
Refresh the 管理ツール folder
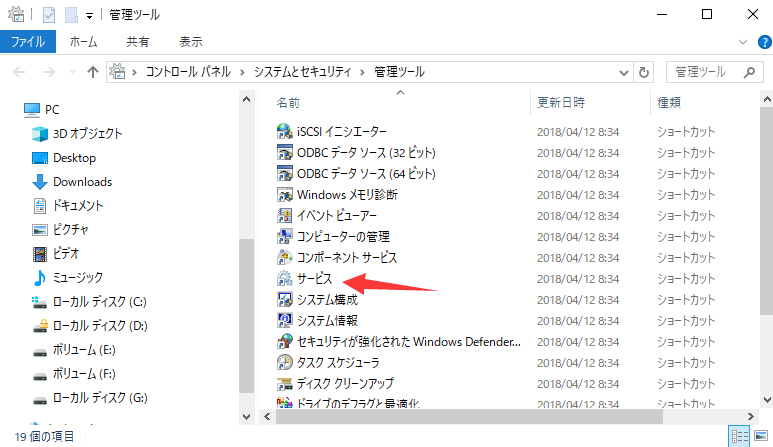[643, 72]
